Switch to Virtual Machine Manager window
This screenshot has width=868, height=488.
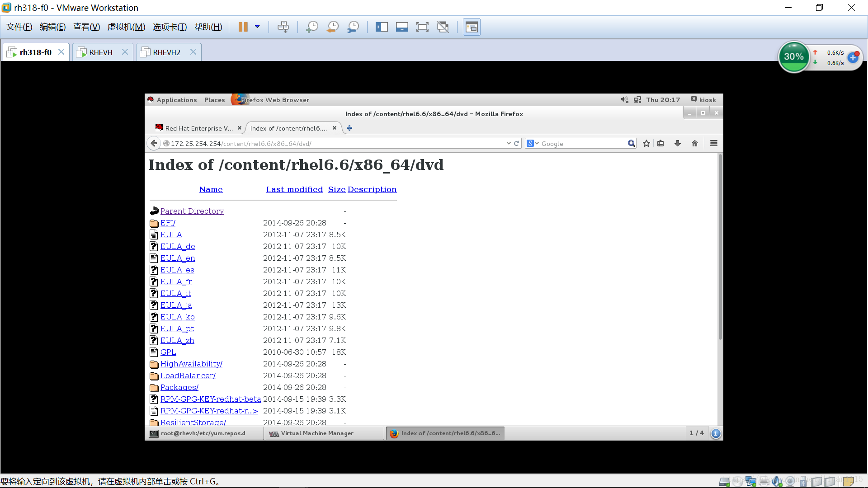click(x=324, y=433)
